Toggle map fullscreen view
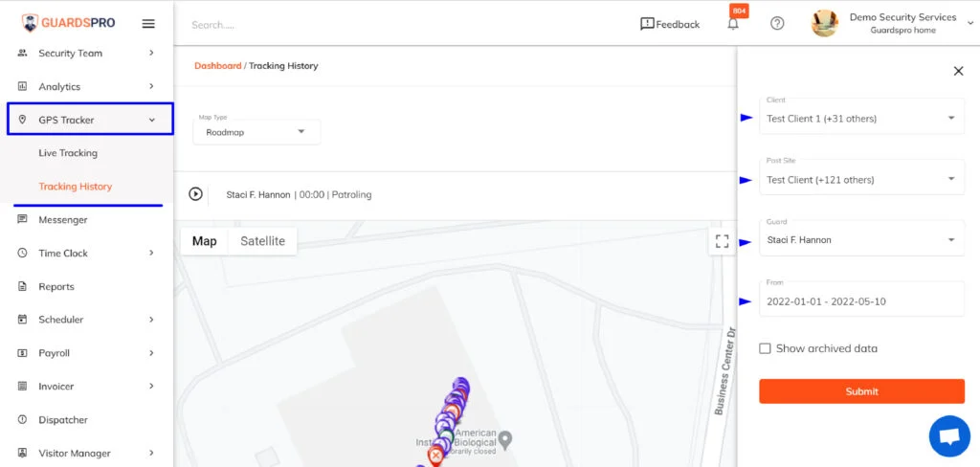The image size is (980, 467). click(x=722, y=241)
